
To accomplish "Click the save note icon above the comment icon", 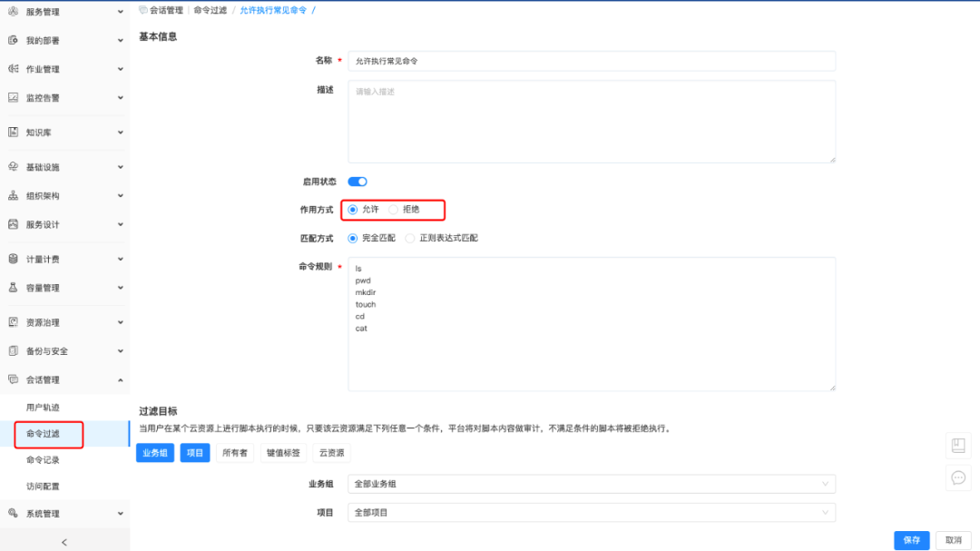I will pyautogui.click(x=958, y=445).
